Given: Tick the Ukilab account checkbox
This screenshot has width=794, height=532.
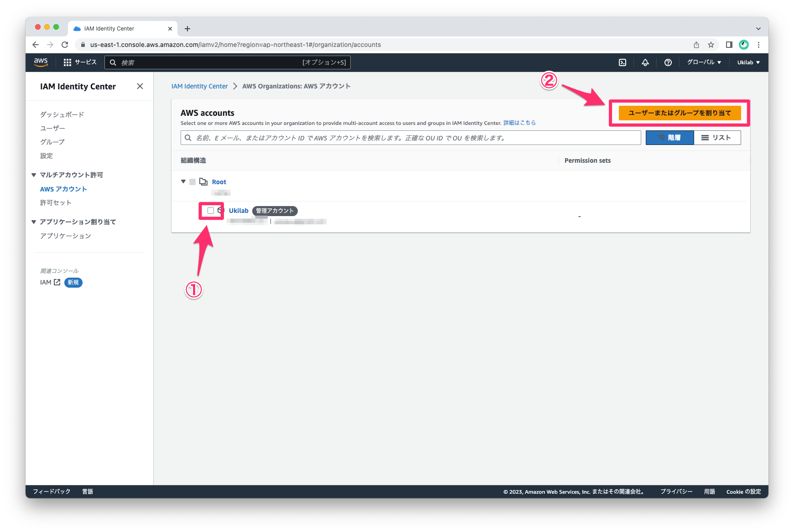Looking at the screenshot, I should coord(211,211).
